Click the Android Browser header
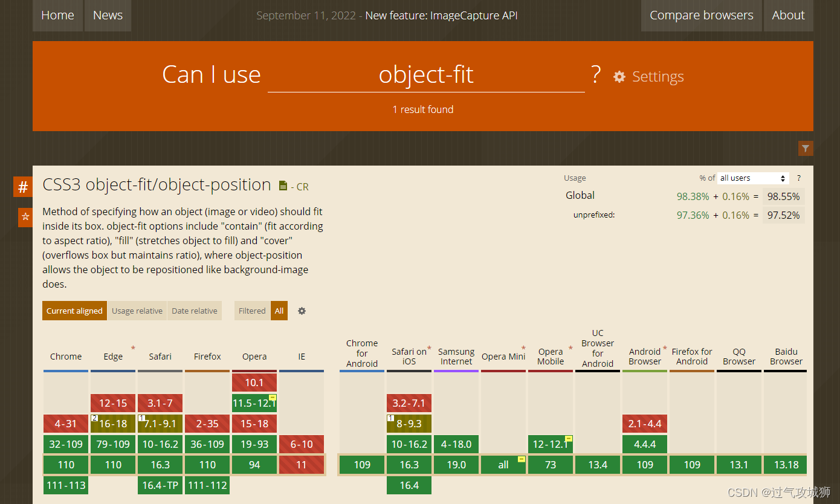 click(x=645, y=357)
